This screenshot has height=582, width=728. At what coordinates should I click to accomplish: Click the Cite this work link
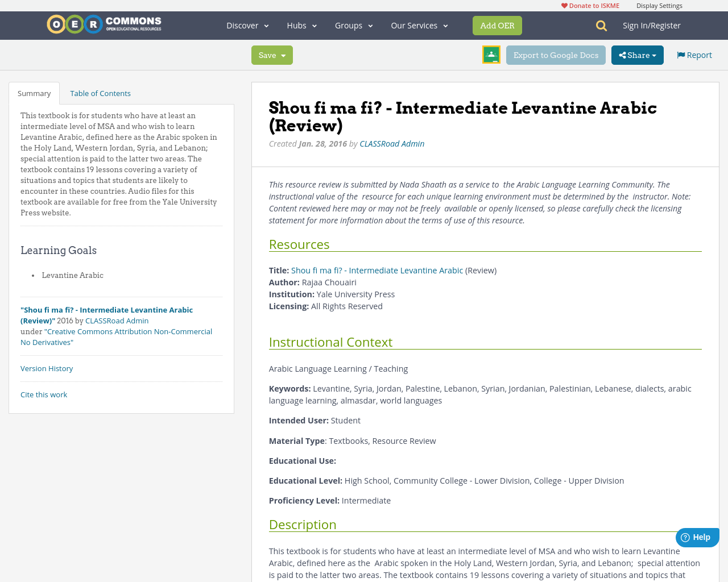coord(44,394)
